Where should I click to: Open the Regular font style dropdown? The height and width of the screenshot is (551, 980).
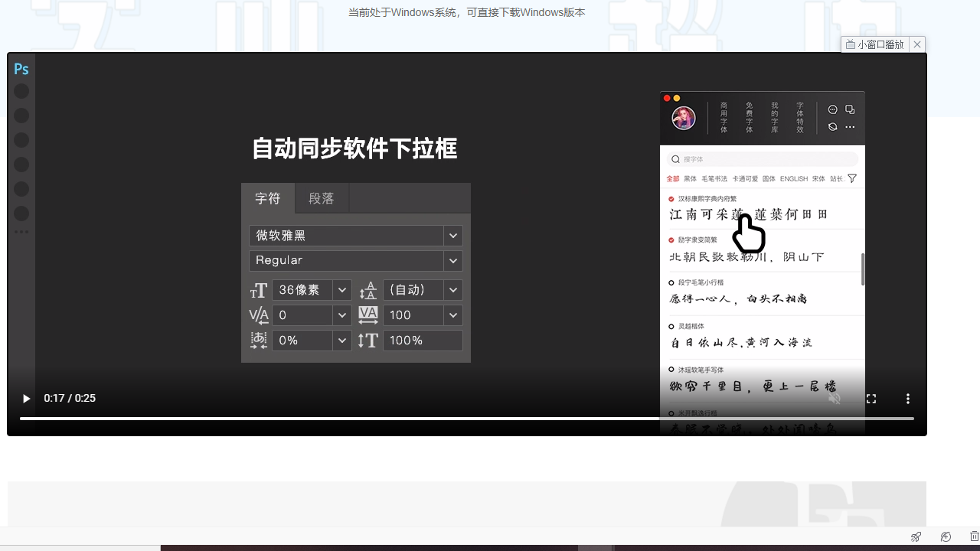click(x=452, y=260)
